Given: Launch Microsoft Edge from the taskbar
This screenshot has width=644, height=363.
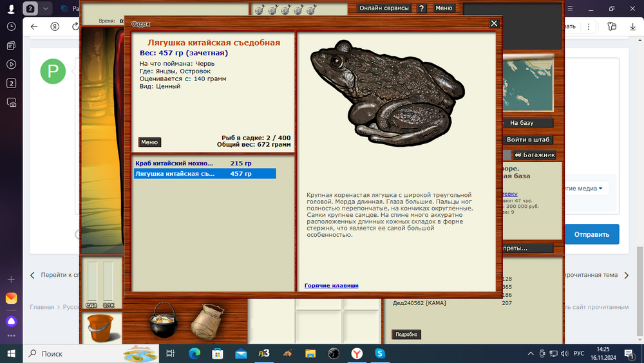Looking at the screenshot, I should coord(194,353).
